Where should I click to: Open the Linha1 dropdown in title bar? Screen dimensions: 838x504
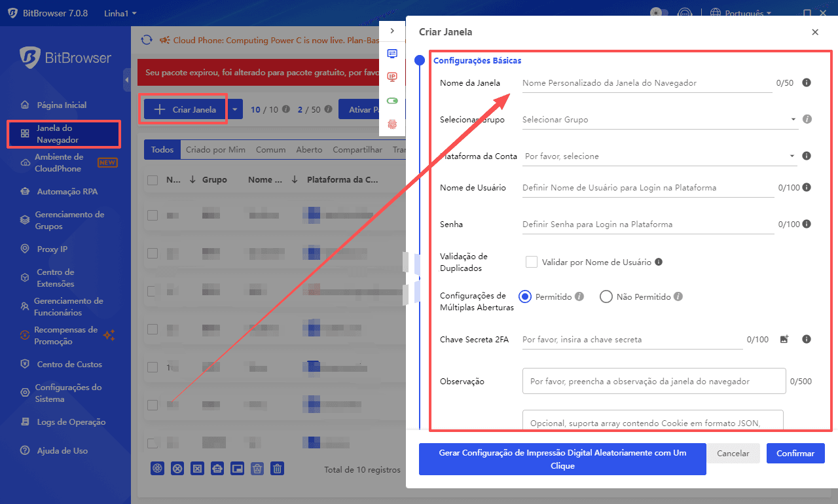pyautogui.click(x=120, y=13)
